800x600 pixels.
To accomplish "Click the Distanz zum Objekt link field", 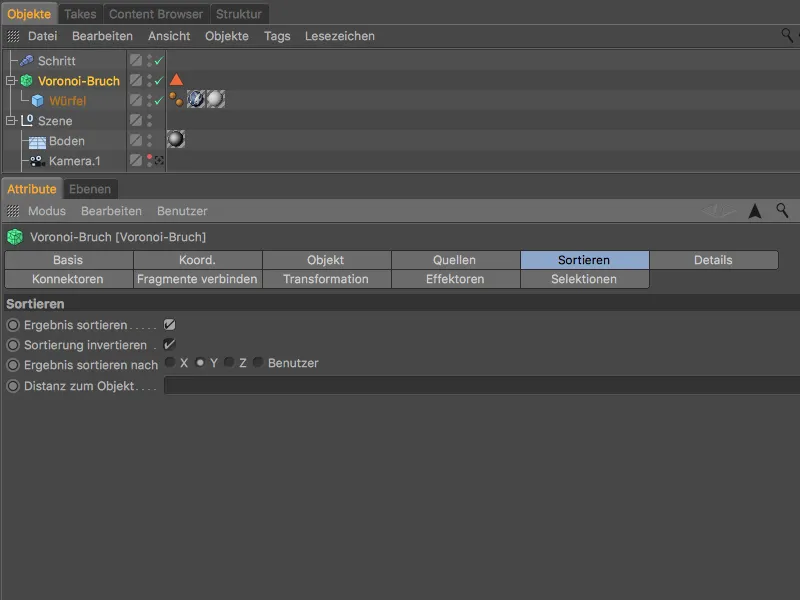I will [x=482, y=385].
